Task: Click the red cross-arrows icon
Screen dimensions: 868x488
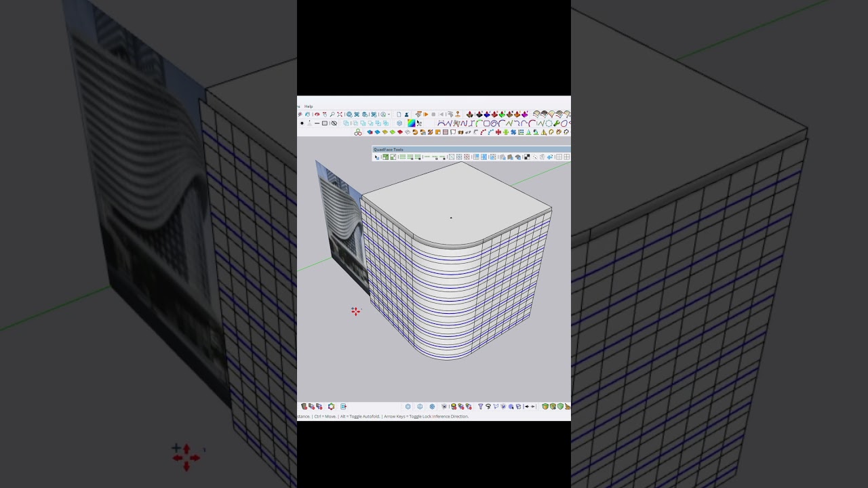Action: (x=498, y=132)
